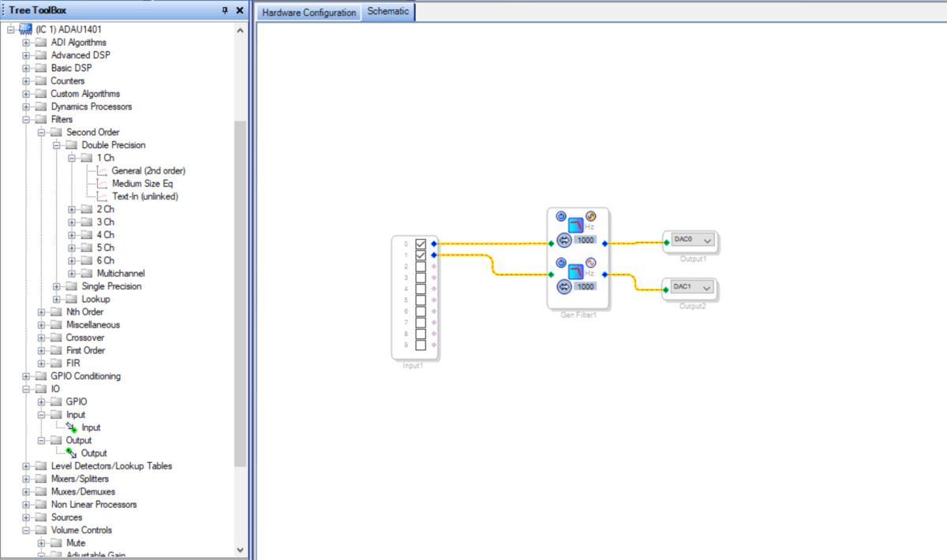Switch to the Schematic tab
Image resolution: width=947 pixels, height=560 pixels.
[388, 12]
